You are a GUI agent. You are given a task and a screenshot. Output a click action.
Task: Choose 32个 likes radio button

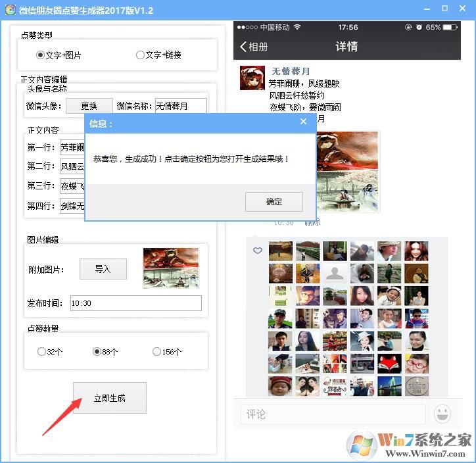pos(50,352)
